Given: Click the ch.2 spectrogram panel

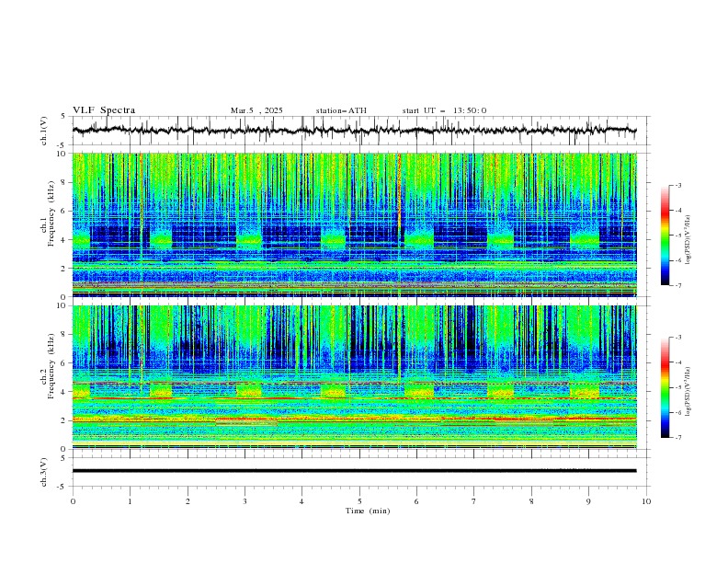Looking at the screenshot, I should (354, 377).
